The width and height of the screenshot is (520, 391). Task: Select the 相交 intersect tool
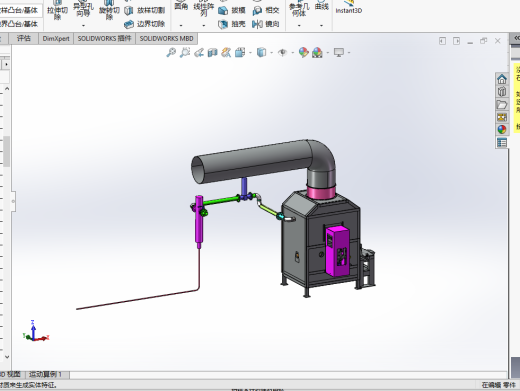click(x=266, y=10)
